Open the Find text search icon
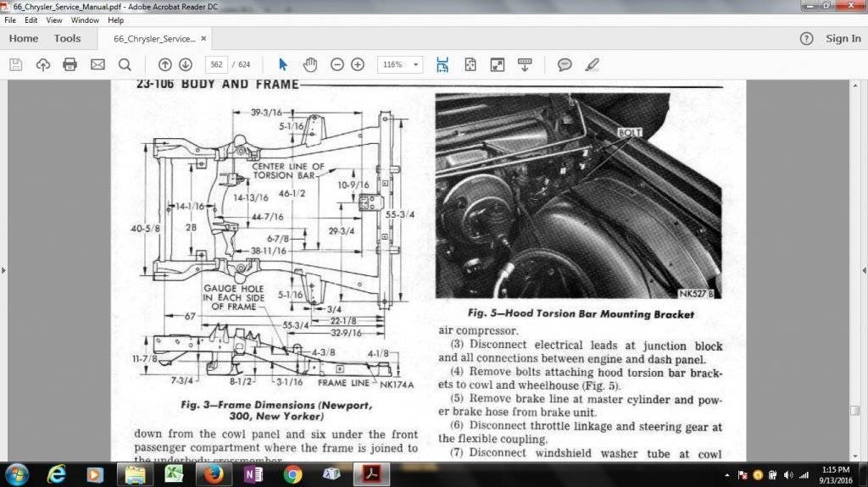This screenshot has height=487, width=868. click(x=125, y=64)
